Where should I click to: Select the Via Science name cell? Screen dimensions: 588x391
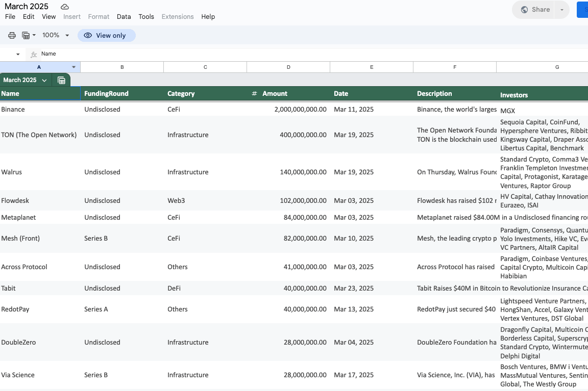click(x=40, y=375)
